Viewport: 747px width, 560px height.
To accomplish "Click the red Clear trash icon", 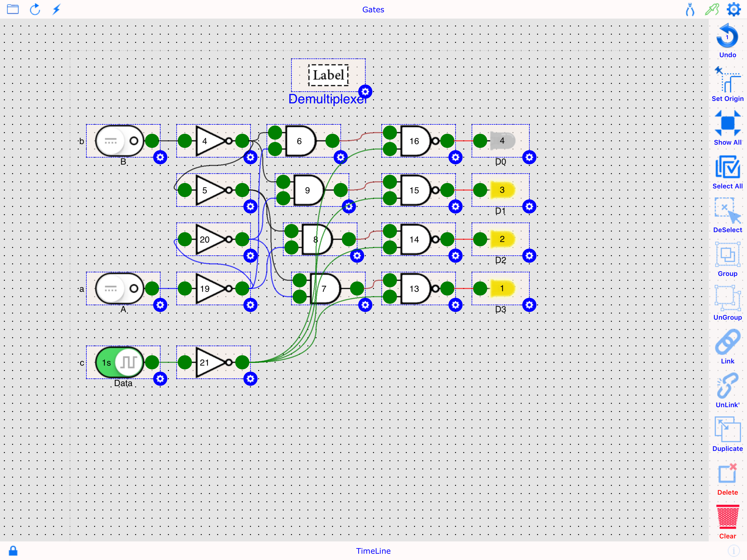I will point(727,522).
